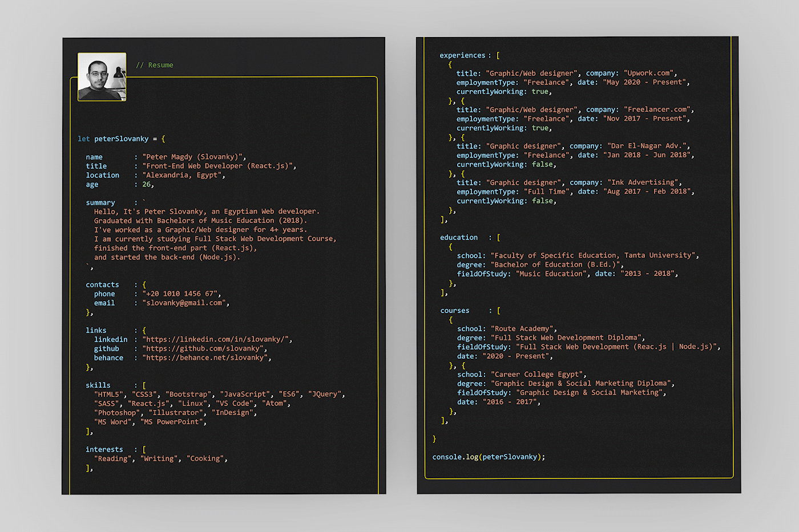This screenshot has width=799, height=532.
Task: Click the console.log(peterSlovanky) statement
Action: pyautogui.click(x=489, y=457)
